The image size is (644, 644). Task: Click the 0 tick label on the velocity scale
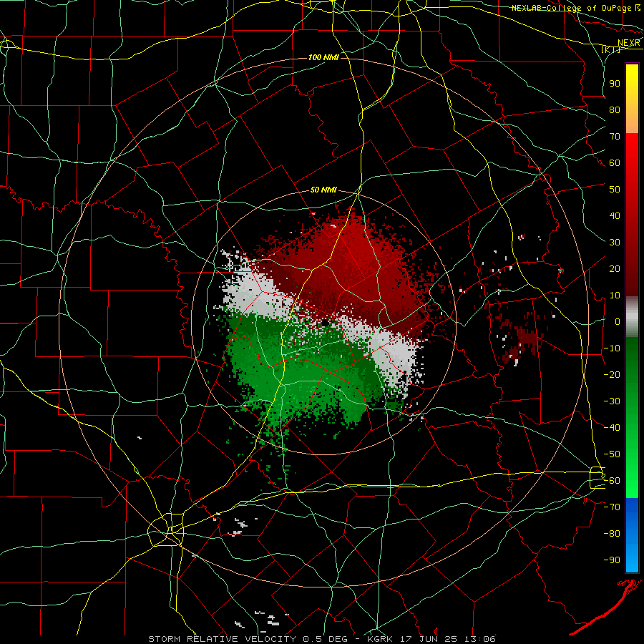[x=618, y=321]
